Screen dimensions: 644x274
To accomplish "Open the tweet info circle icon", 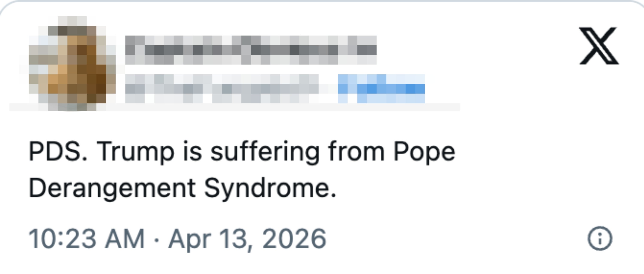I will pos(600,239).
